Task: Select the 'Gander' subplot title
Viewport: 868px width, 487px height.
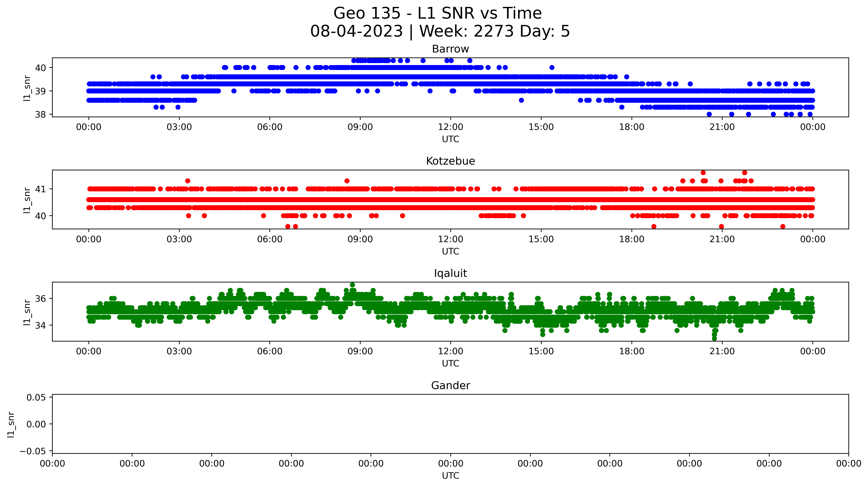Action: point(451,386)
